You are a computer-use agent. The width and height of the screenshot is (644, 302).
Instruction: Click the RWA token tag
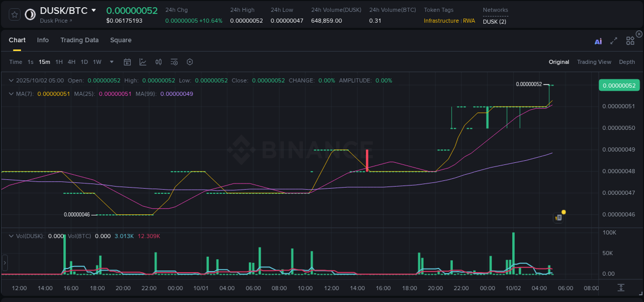tap(469, 21)
